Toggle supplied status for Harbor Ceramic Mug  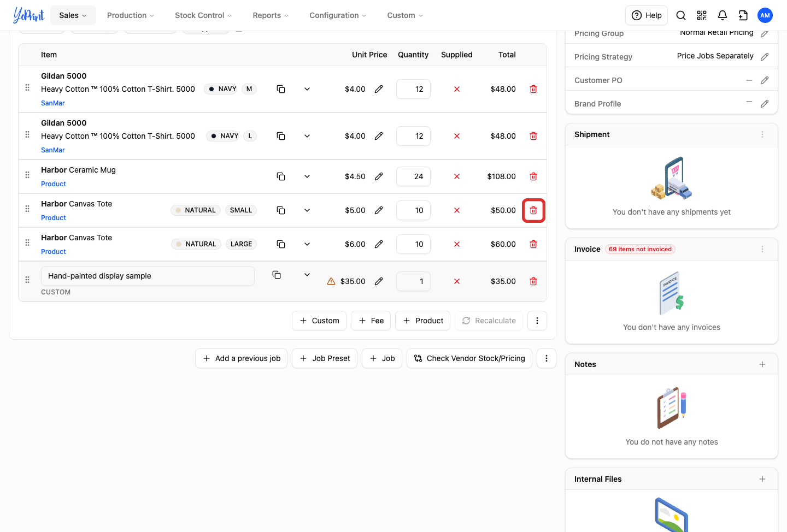tap(457, 176)
